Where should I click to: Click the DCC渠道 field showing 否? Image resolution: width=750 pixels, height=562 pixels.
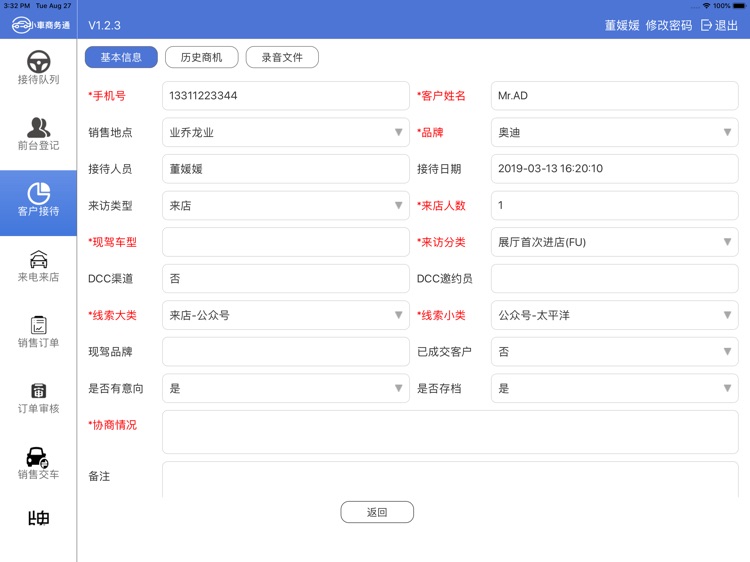coord(286,278)
